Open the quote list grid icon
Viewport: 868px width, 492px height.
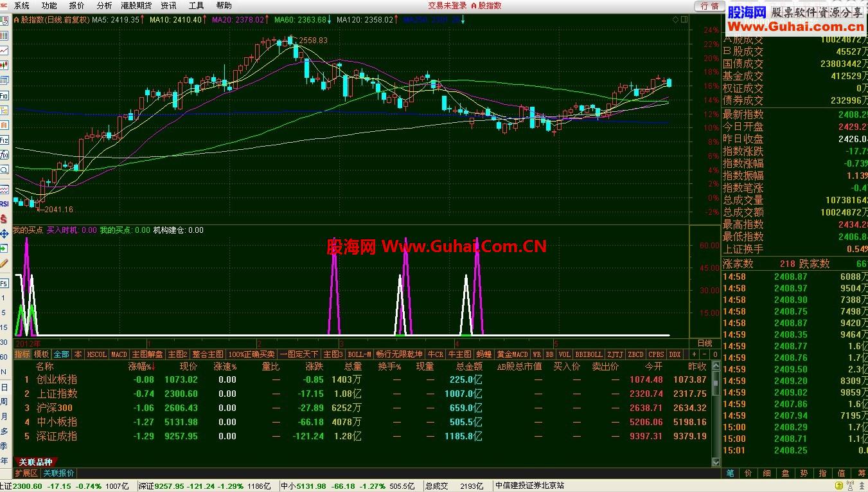4,35
